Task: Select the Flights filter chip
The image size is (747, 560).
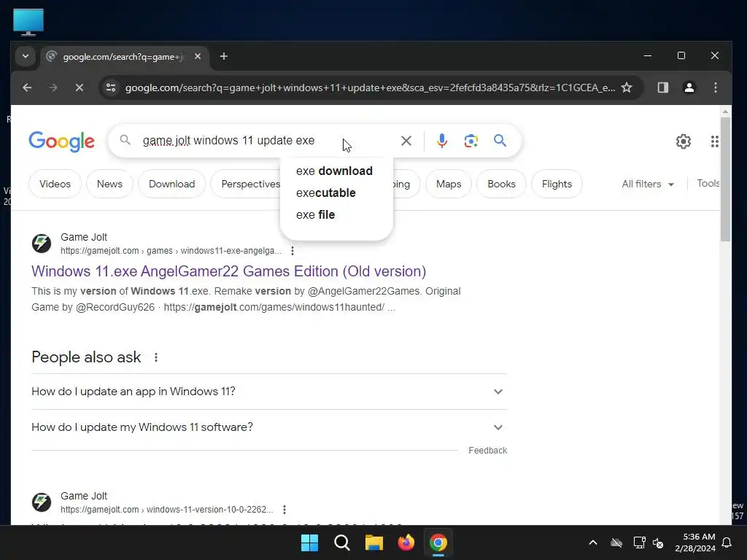Action: (x=557, y=184)
